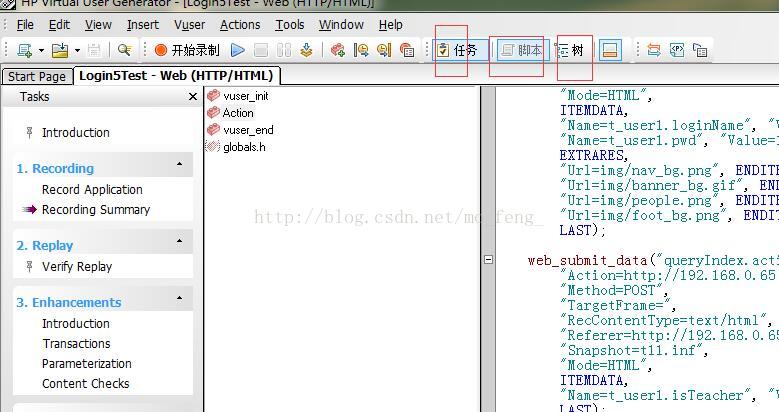Click the 1. Recording section heading
The width and height of the screenshot is (779, 412).
55,168
